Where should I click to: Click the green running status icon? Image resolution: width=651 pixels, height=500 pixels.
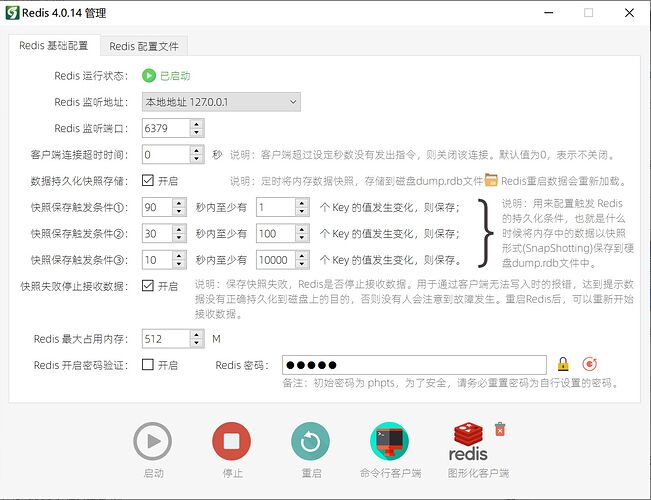click(x=149, y=76)
